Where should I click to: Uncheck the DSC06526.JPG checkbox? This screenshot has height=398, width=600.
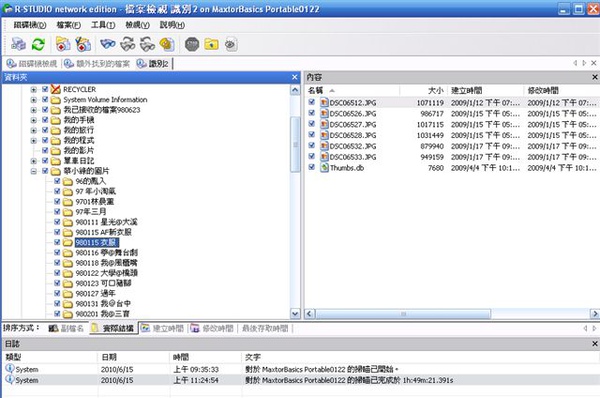tap(311, 113)
